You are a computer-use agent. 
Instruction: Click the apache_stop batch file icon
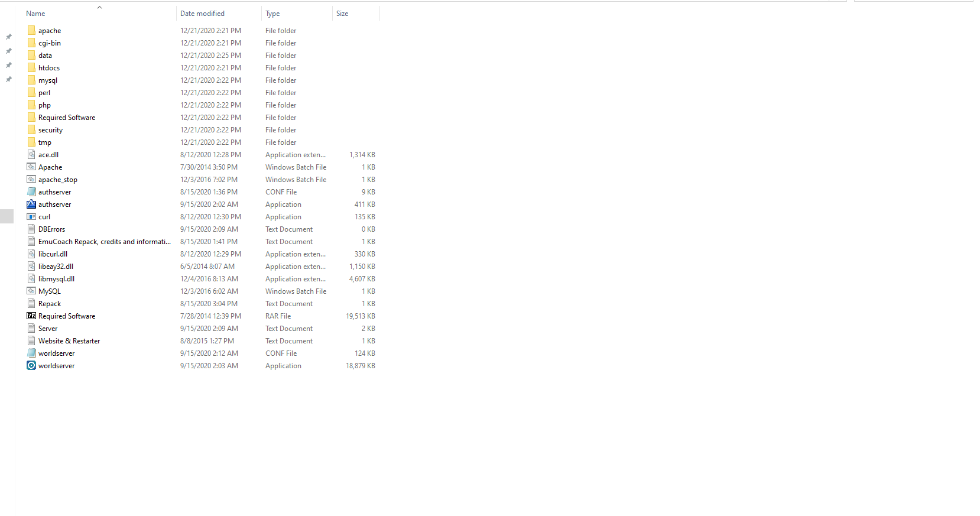coord(31,179)
